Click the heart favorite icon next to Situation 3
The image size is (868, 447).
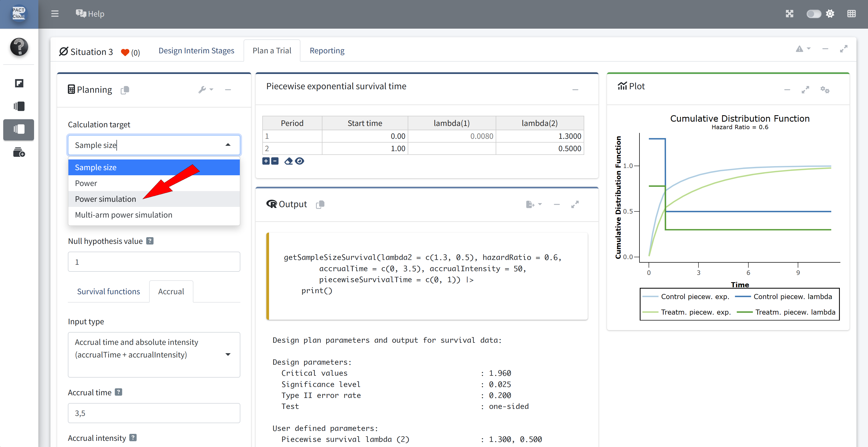pyautogui.click(x=125, y=52)
